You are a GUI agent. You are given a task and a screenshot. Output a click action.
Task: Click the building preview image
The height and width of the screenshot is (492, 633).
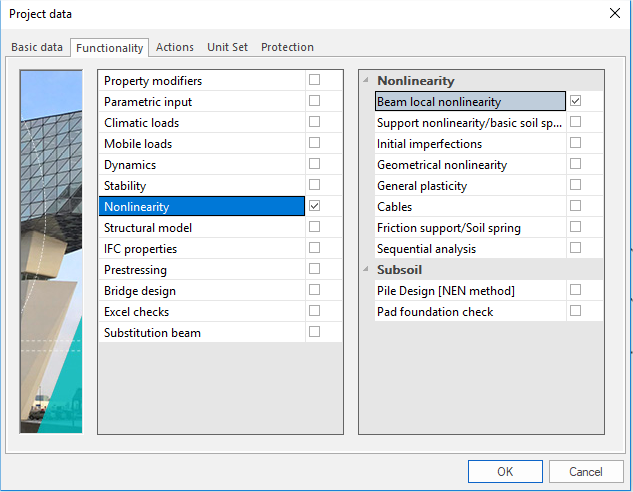51,251
